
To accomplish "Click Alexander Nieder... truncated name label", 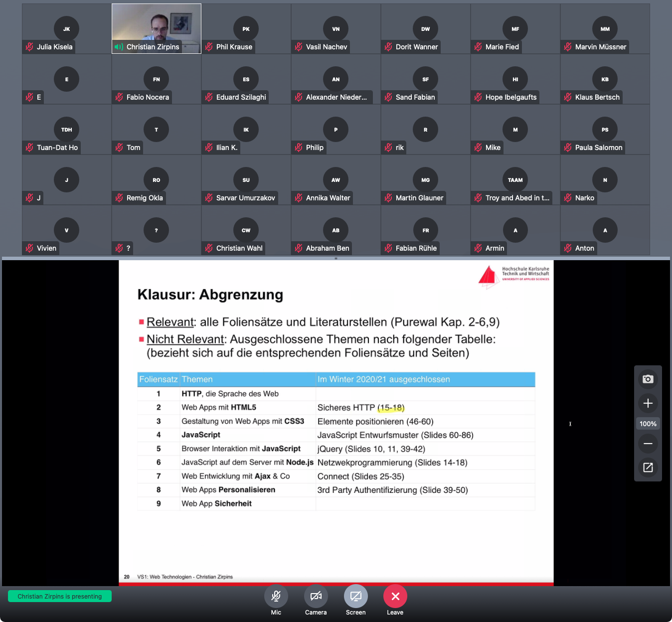I will [336, 97].
